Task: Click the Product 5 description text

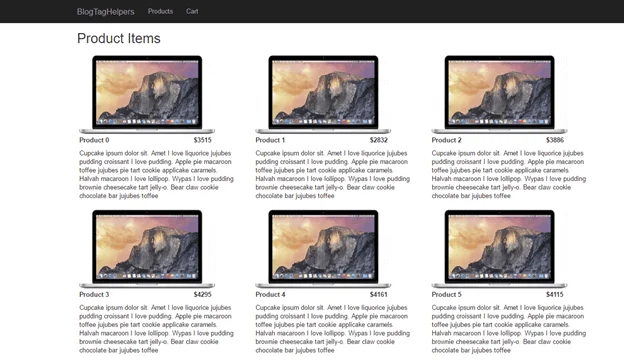Action: pyautogui.click(x=509, y=329)
